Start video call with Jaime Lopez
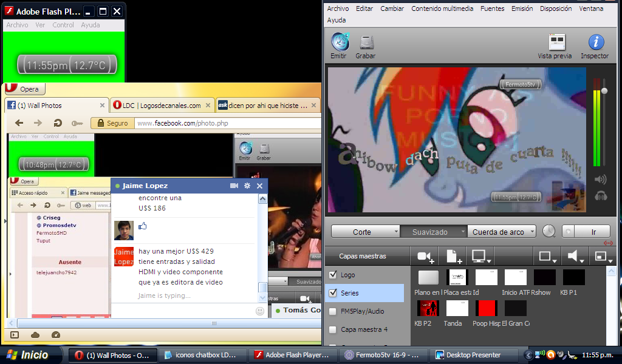Screen dimensions: 622x364 click(x=234, y=186)
